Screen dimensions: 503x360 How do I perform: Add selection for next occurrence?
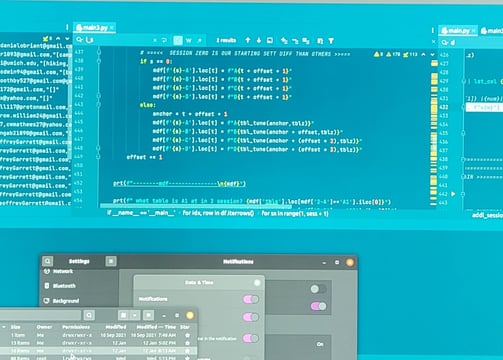[x=284, y=41]
